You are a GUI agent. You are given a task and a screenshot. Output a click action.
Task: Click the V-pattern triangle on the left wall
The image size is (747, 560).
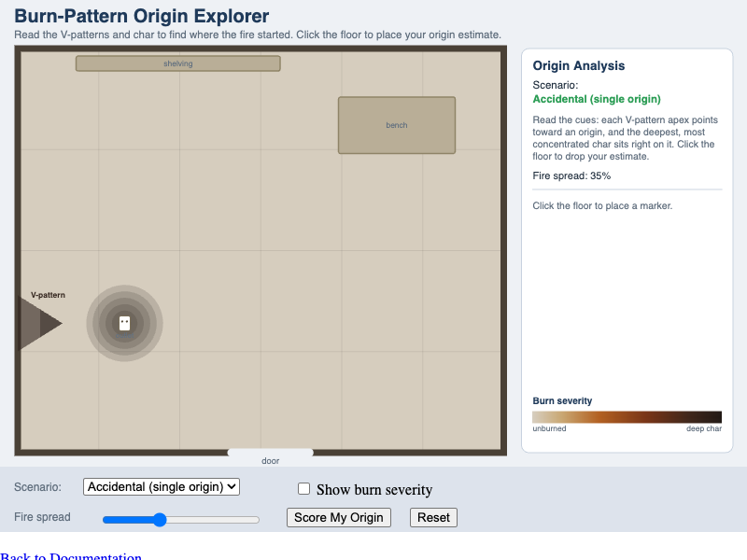point(40,323)
